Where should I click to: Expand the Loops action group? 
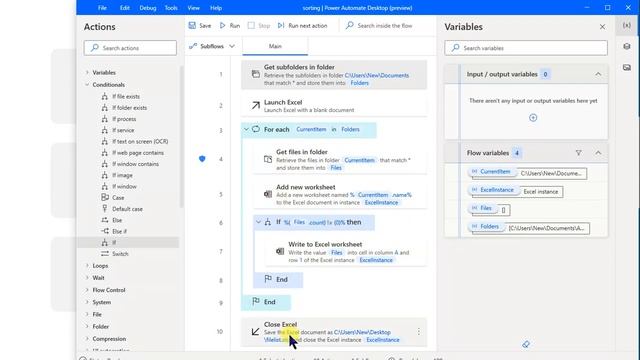87,266
